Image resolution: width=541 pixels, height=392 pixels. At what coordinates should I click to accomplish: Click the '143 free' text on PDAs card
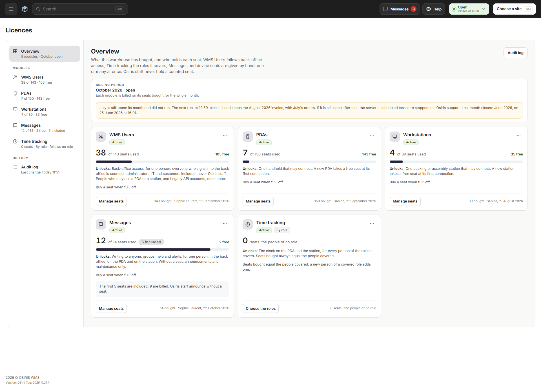[369, 154]
